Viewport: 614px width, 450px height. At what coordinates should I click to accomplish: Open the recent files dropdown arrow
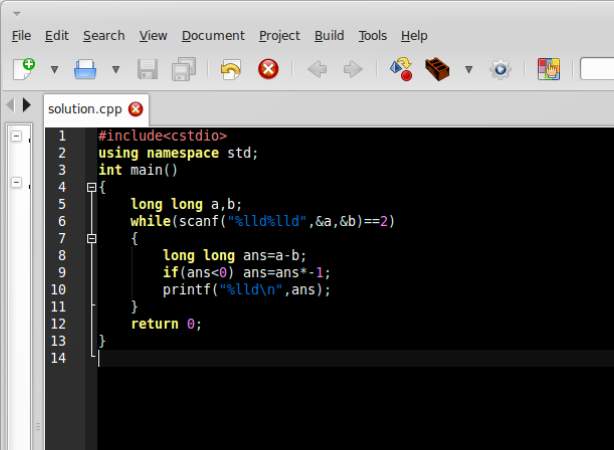click(x=116, y=70)
